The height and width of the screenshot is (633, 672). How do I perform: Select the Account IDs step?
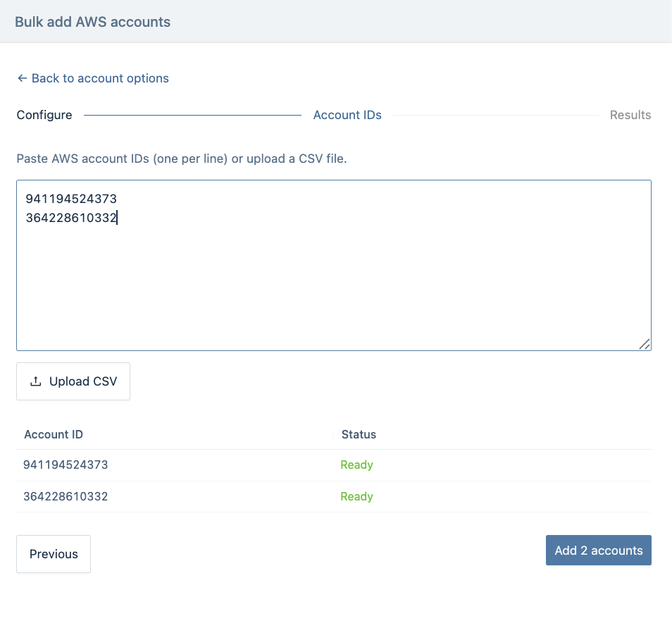[347, 115]
